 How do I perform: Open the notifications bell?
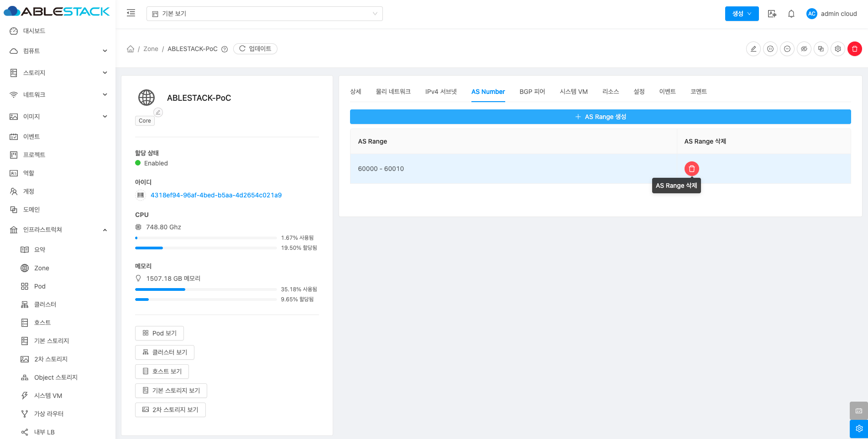tap(791, 14)
